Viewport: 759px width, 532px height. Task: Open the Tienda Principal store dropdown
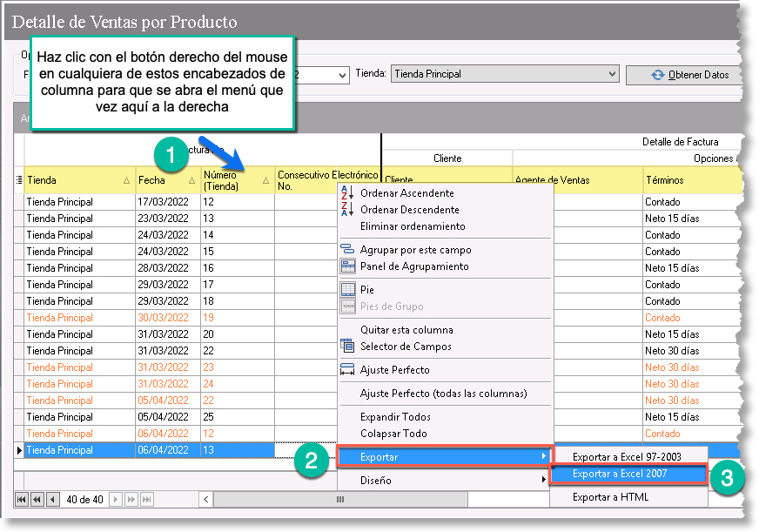[x=612, y=74]
